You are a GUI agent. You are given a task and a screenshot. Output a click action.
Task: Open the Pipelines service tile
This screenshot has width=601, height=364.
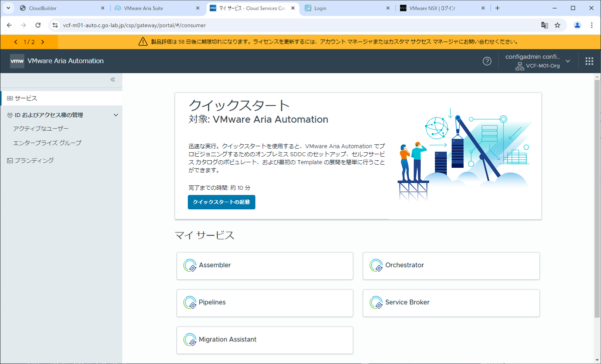point(265,302)
